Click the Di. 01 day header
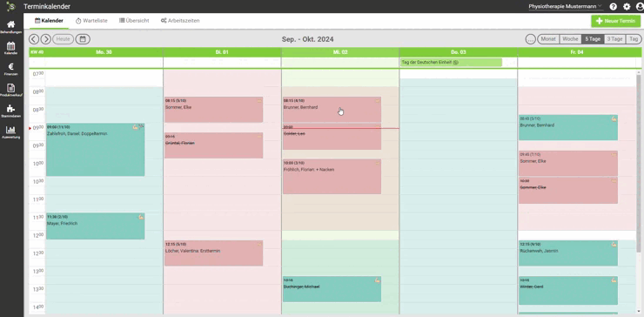Viewport: 644px width, 317px height. coord(222,52)
